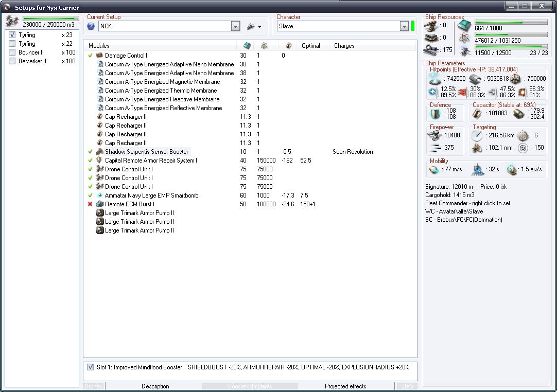Sort by the CPU column header icon
The width and height of the screenshot is (557, 392).
247,45
